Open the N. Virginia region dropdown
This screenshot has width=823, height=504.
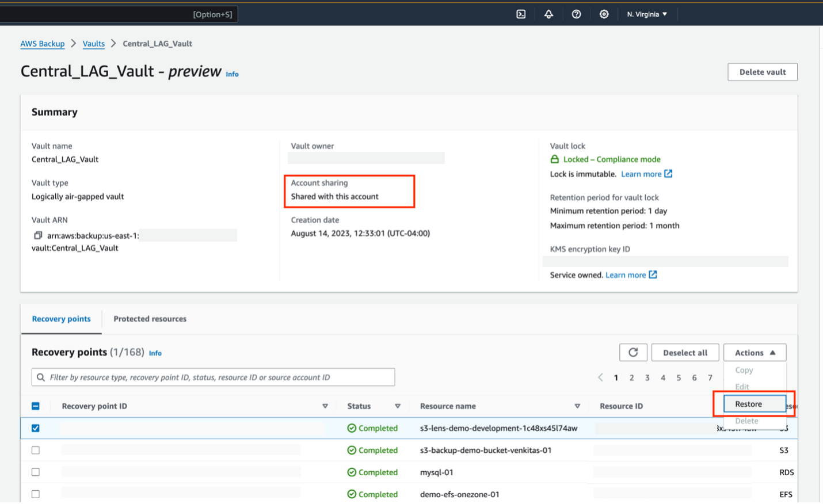coord(647,14)
